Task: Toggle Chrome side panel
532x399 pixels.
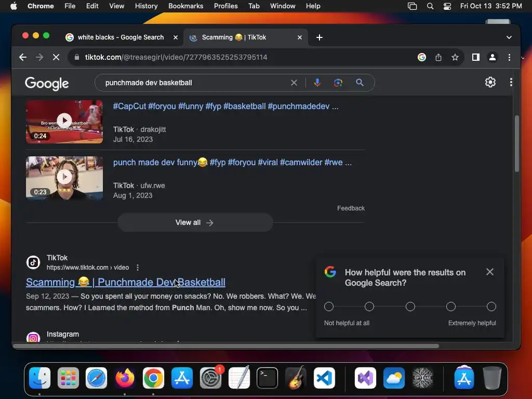Action: click(x=476, y=57)
